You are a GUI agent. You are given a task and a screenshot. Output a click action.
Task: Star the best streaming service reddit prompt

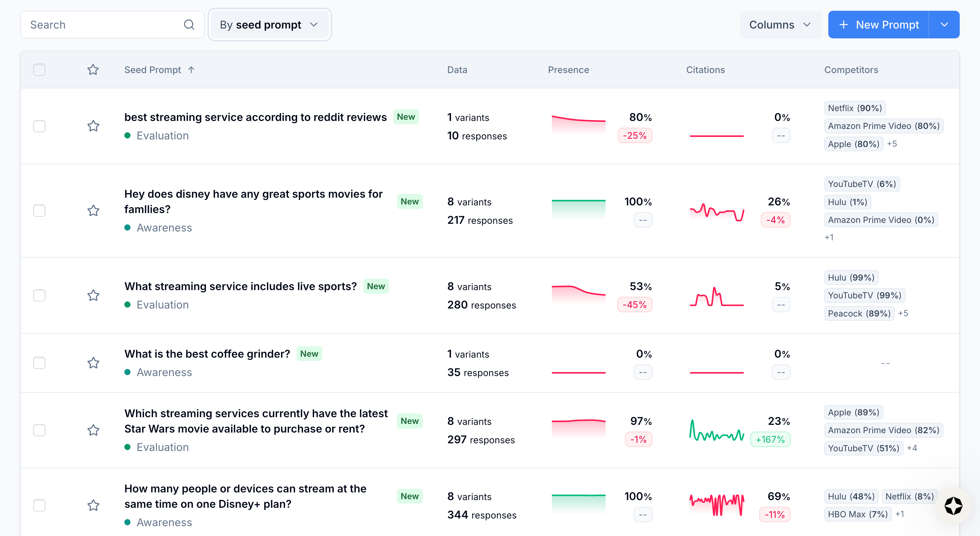click(93, 126)
